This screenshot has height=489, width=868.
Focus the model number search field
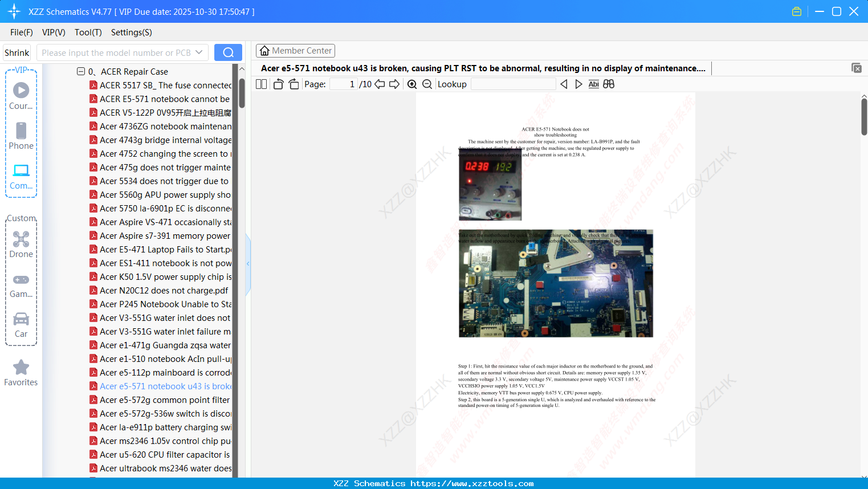[x=116, y=52]
